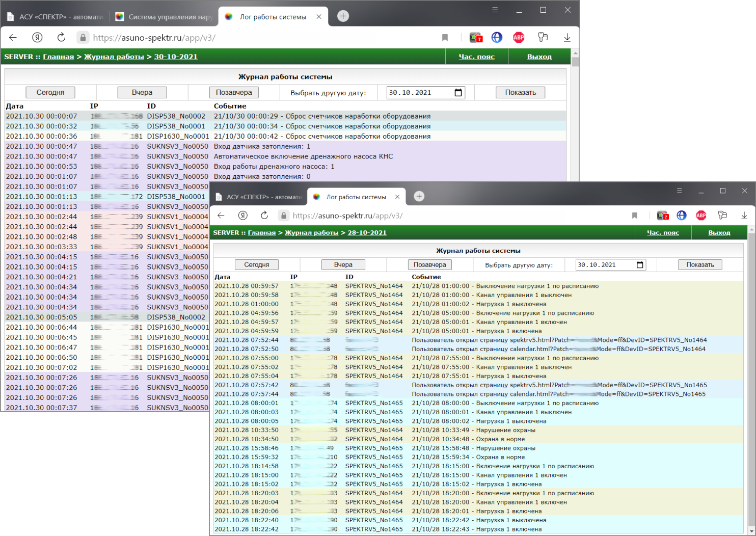Image resolution: width=756 pixels, height=536 pixels.
Task: Click 'Позавчера' button in rear window
Action: click(x=234, y=92)
